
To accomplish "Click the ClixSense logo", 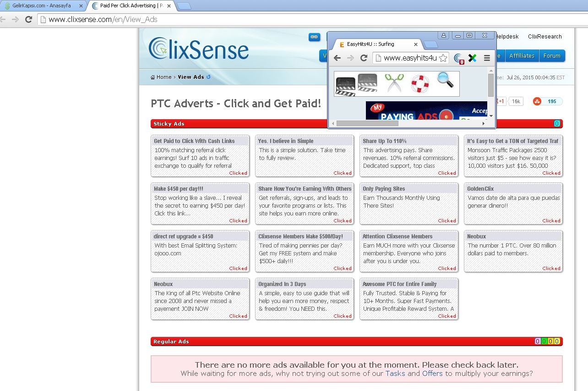I will (x=199, y=49).
